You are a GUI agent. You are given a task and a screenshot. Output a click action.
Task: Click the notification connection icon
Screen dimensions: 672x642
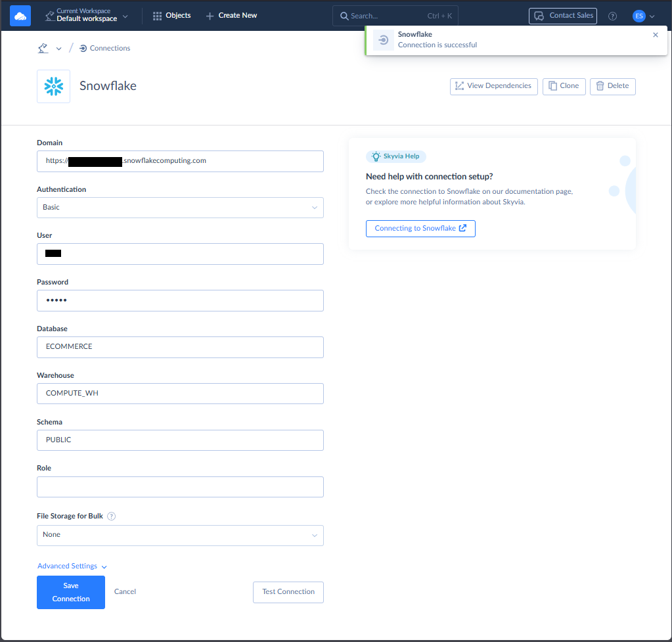(384, 40)
